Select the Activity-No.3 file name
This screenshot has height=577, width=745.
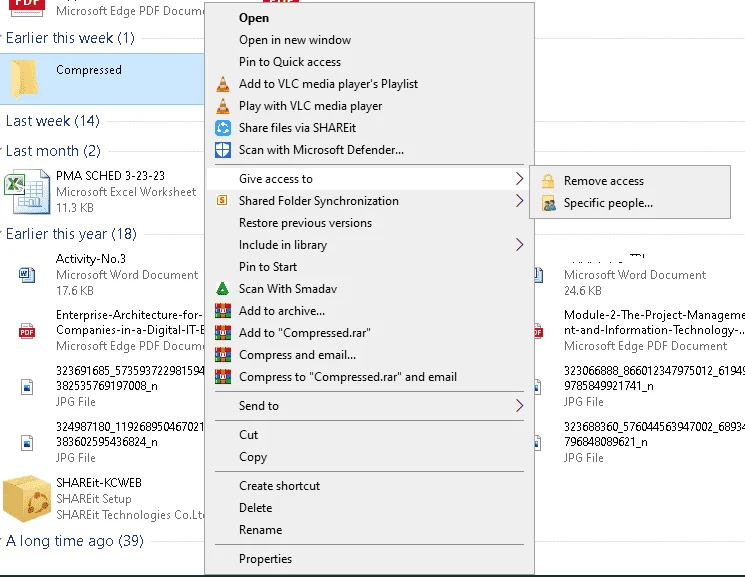[91, 259]
